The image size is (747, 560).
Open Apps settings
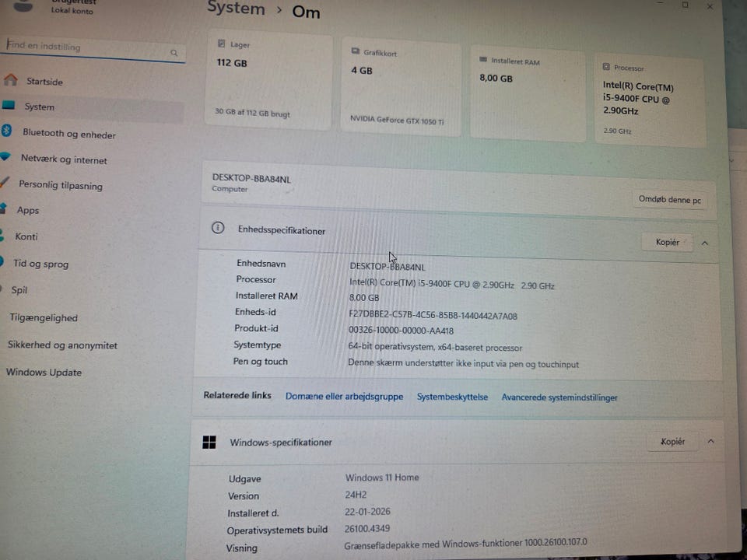coord(28,211)
